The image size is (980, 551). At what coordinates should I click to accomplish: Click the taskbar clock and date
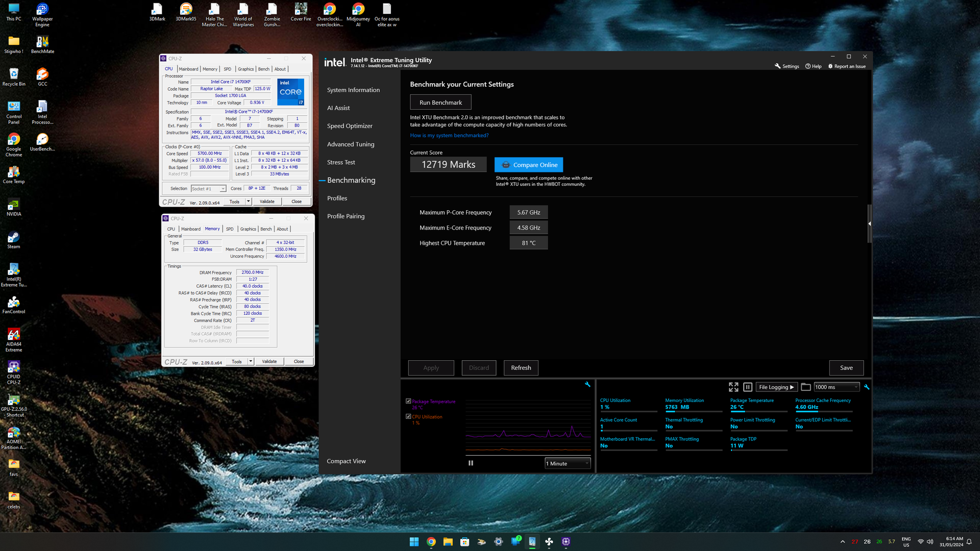(951, 542)
